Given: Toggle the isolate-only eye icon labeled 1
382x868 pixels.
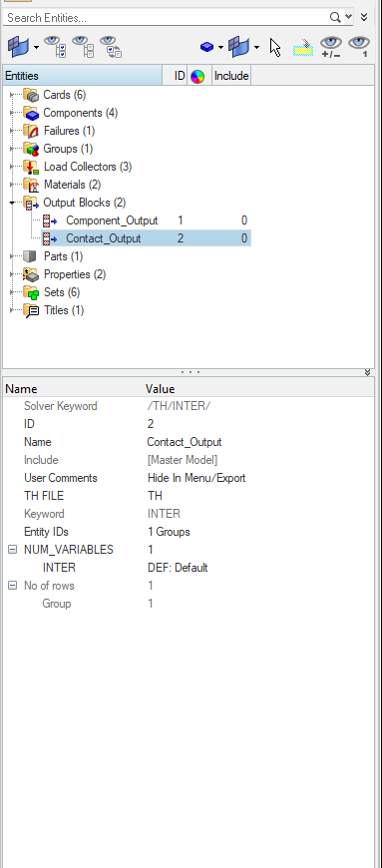Looking at the screenshot, I should 359,48.
